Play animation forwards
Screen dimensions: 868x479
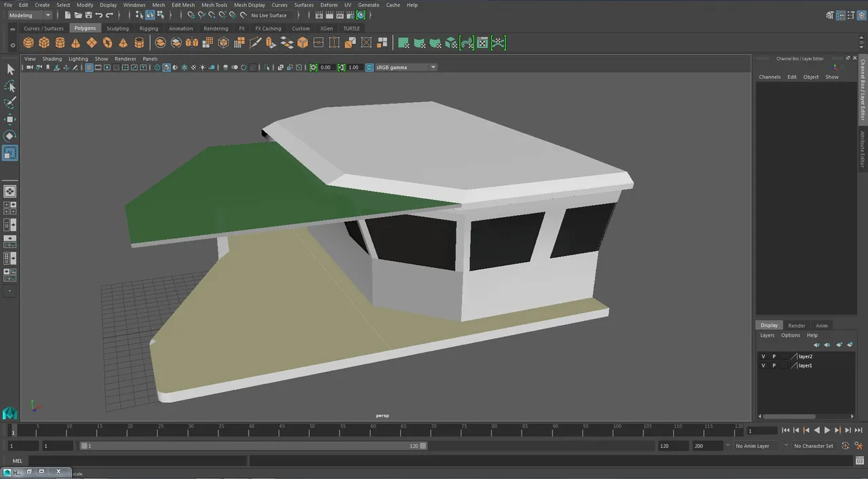(827, 430)
